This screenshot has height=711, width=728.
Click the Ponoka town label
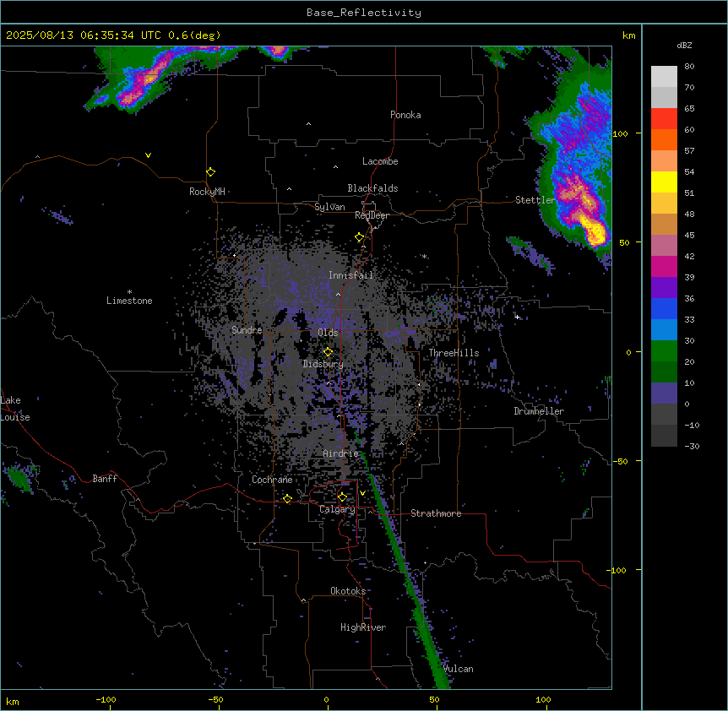[405, 115]
